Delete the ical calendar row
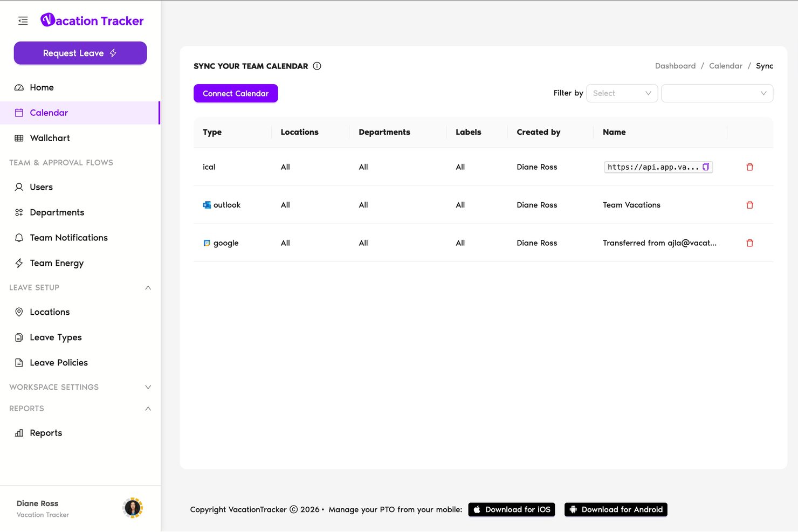798x532 pixels. (749, 167)
